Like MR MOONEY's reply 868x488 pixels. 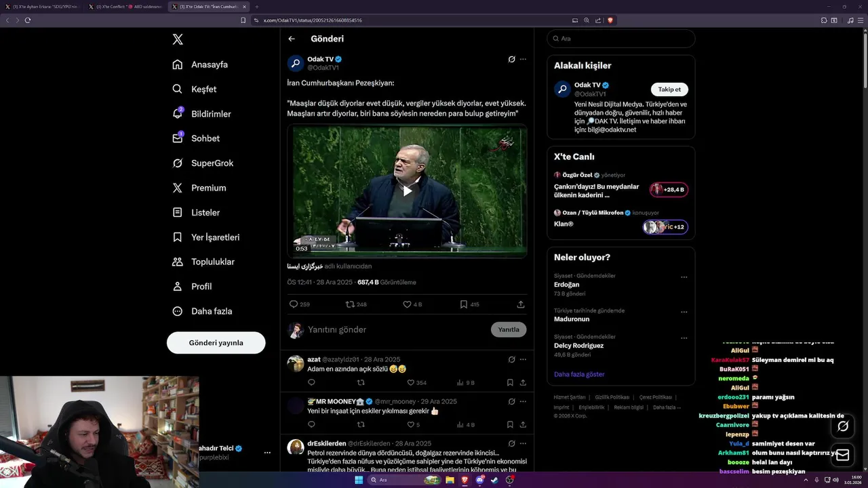412,425
